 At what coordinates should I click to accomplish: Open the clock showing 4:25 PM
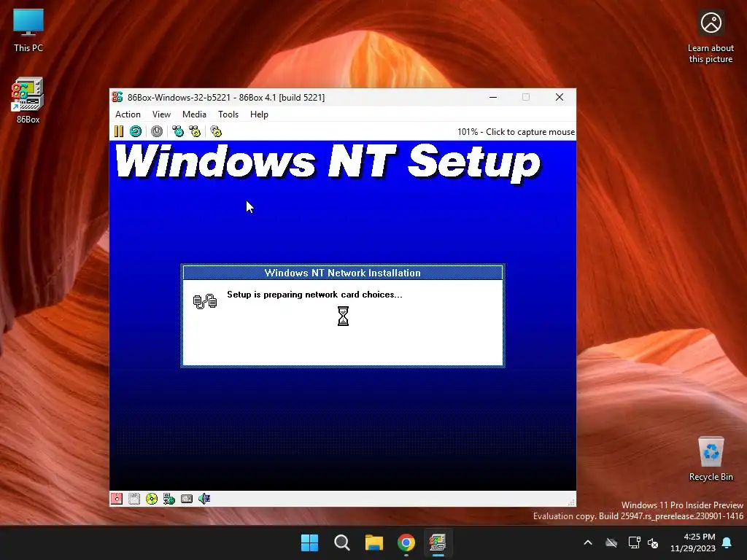tap(693, 542)
